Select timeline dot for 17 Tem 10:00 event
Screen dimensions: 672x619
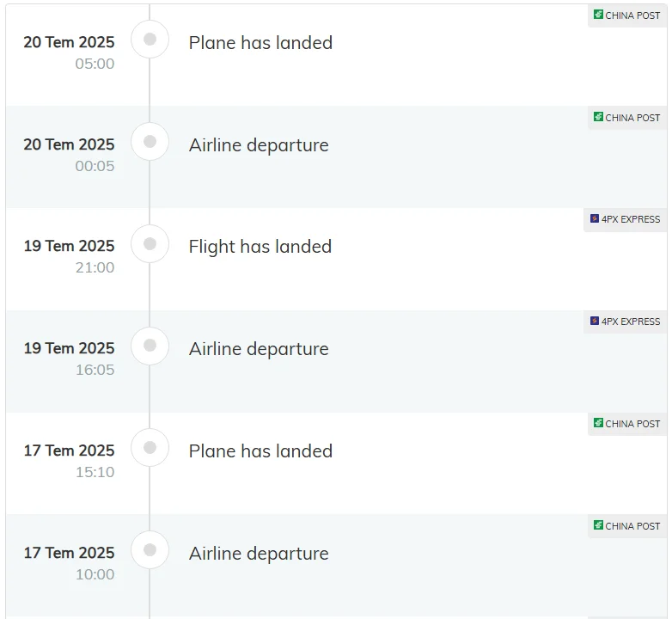[150, 550]
